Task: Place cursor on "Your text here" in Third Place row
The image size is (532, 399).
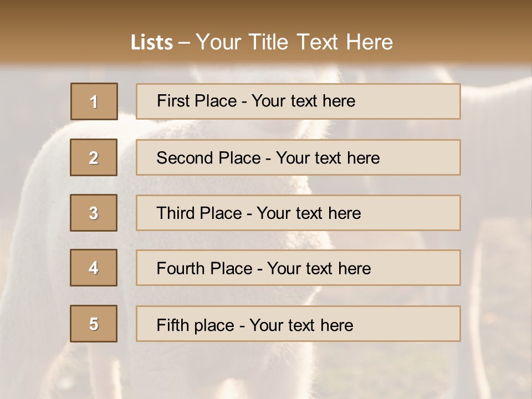Action: click(x=309, y=213)
